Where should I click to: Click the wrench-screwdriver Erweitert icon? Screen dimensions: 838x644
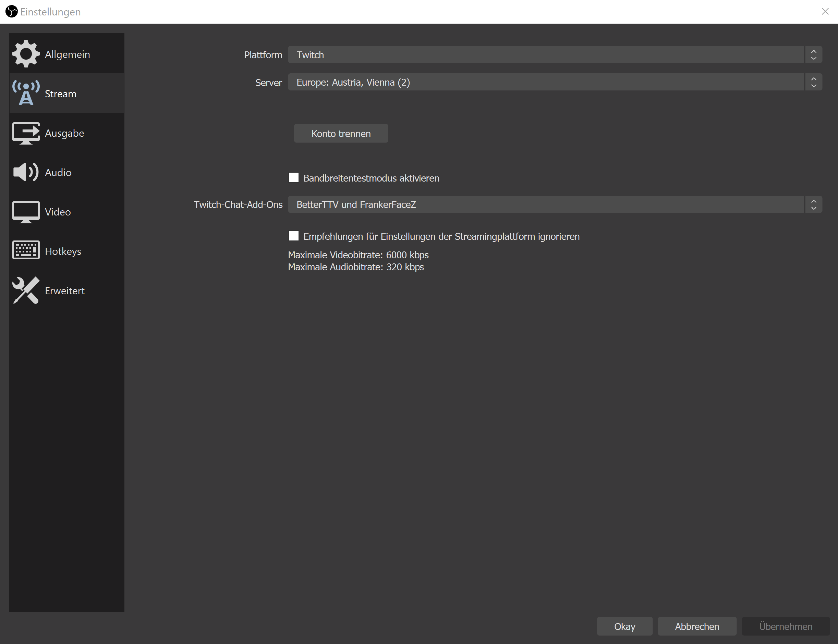pos(26,290)
